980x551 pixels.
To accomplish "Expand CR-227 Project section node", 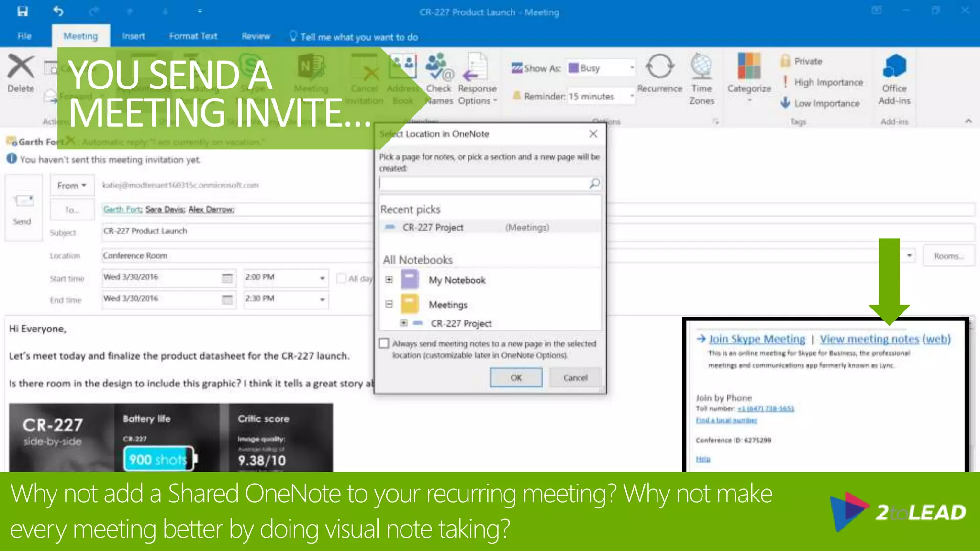I will 404,323.
